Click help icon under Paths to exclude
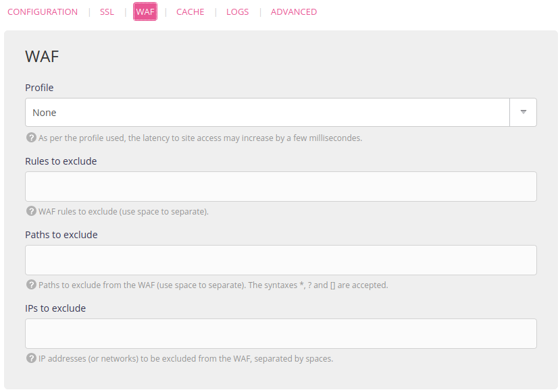This screenshot has width=560, height=392. coord(31,285)
